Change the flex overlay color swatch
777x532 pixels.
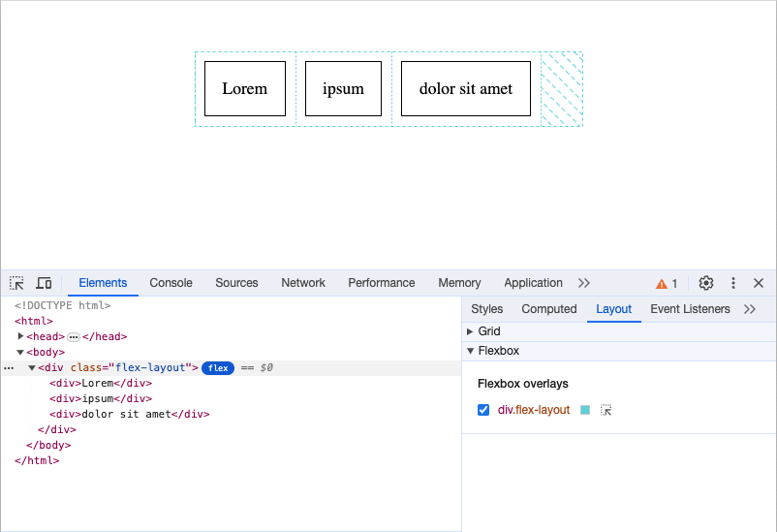(x=585, y=410)
